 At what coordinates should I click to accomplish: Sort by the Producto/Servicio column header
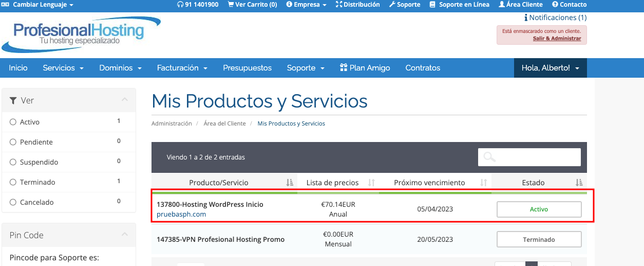coord(219,183)
